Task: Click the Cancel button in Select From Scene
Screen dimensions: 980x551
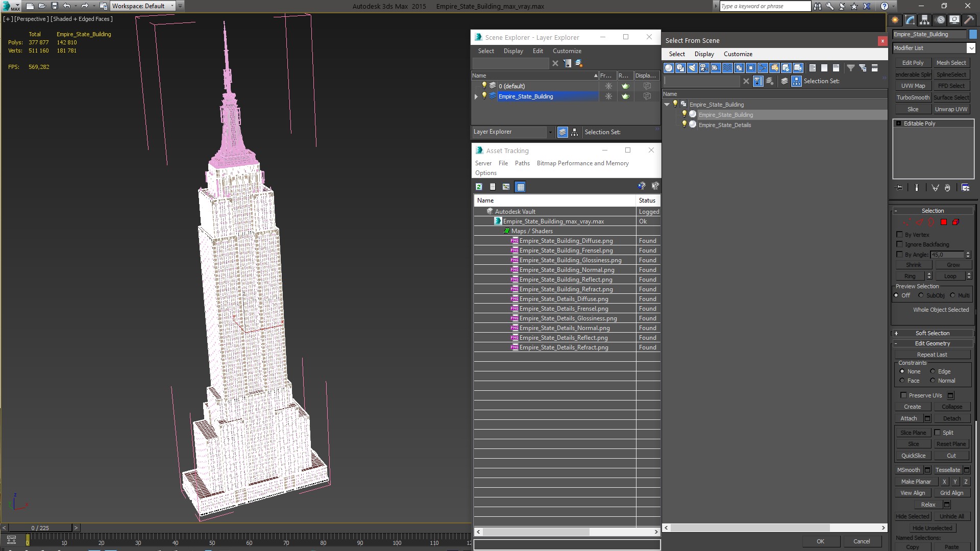Action: pyautogui.click(x=862, y=541)
